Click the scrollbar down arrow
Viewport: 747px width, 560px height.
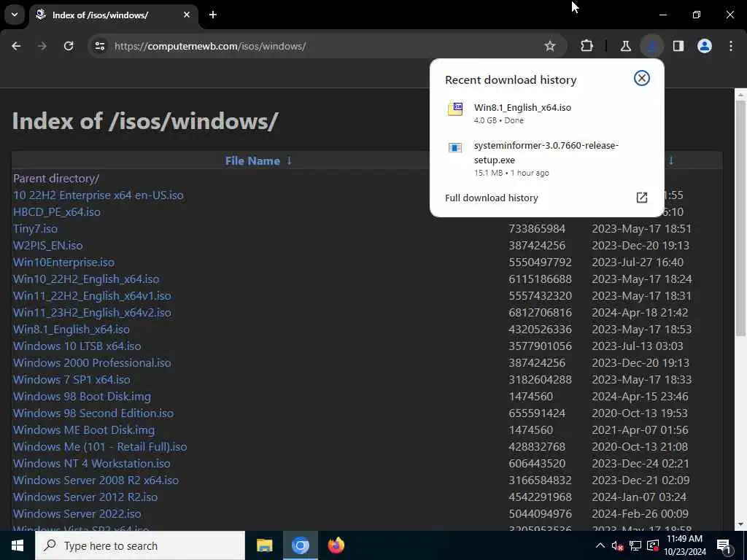click(x=740, y=524)
